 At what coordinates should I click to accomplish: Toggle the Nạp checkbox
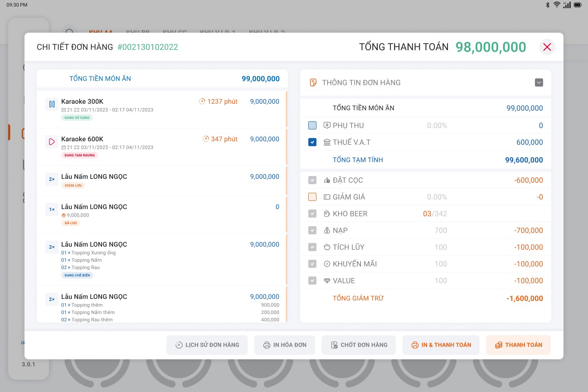pos(312,230)
